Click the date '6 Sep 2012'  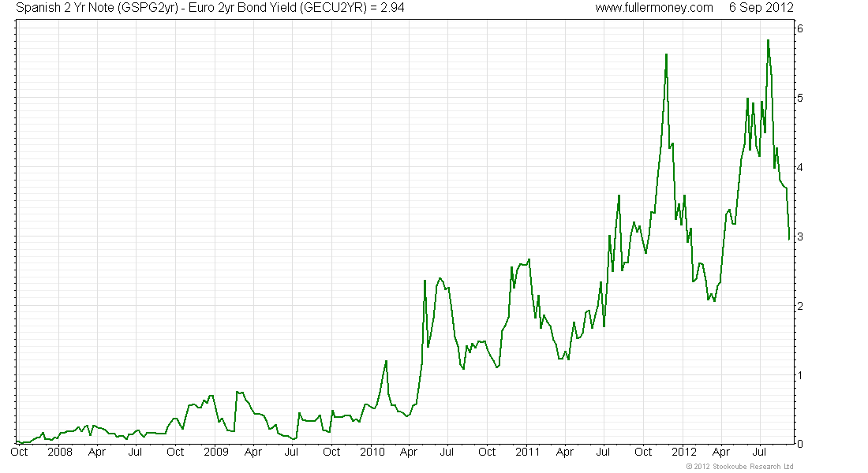click(761, 8)
